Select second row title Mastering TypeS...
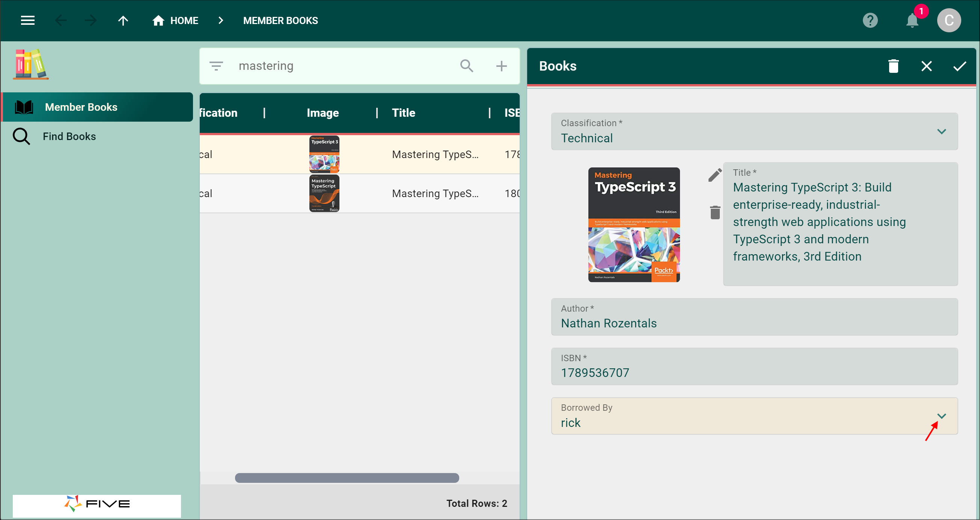980x520 pixels. point(435,194)
